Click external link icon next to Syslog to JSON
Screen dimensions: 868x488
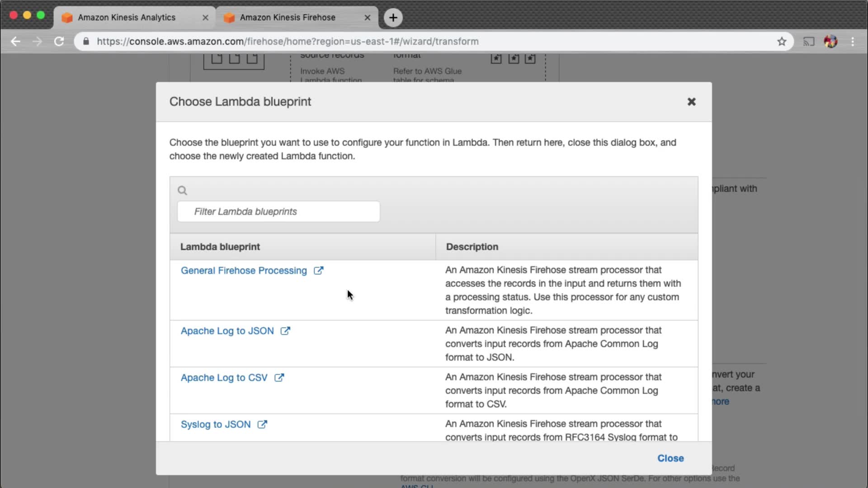click(262, 424)
